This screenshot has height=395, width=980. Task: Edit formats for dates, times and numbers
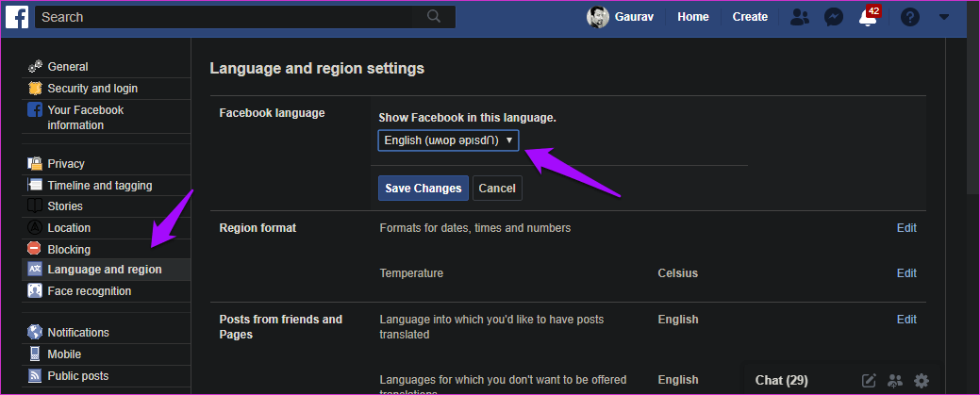tap(906, 228)
